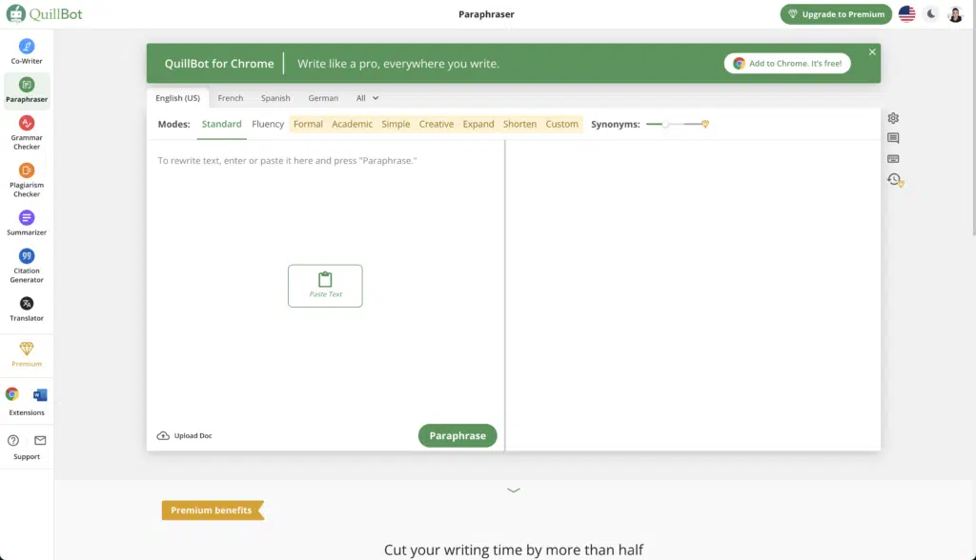Select the Custom mode

coord(562,125)
